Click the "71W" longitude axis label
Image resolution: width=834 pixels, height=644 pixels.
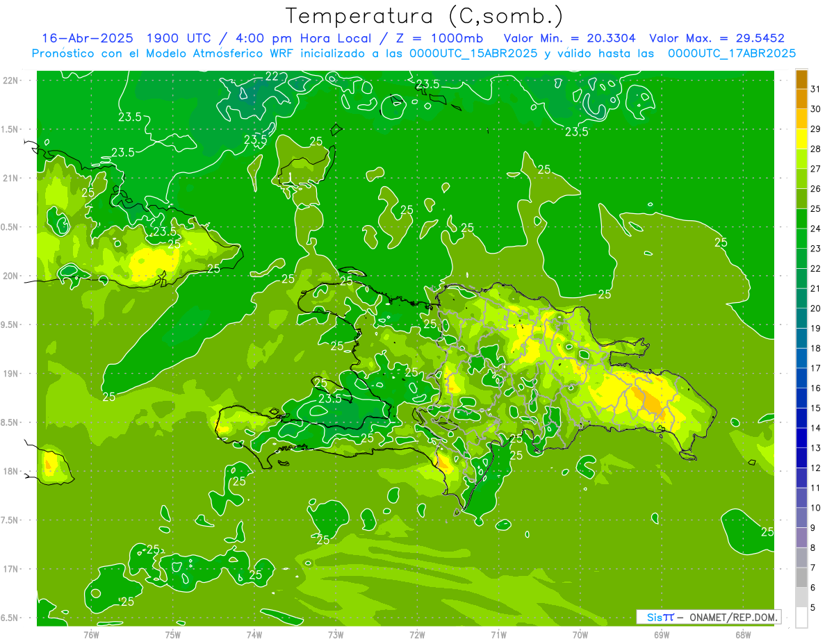[x=498, y=634]
